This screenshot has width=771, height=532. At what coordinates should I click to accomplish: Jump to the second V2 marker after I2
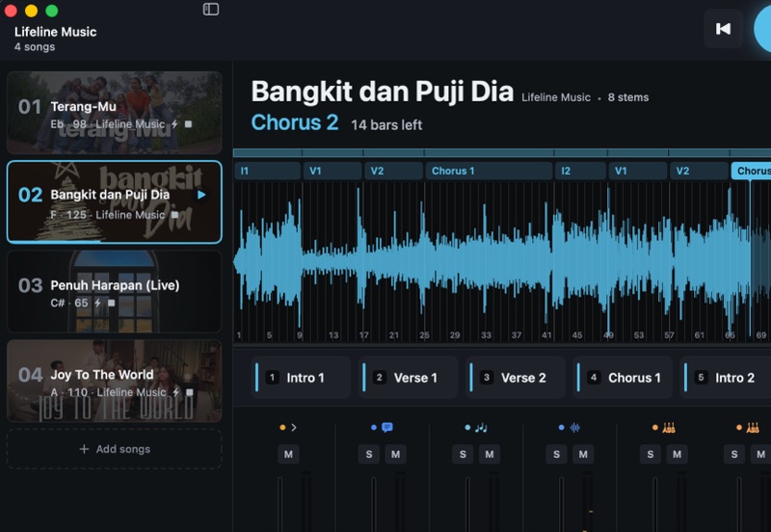[x=699, y=172]
